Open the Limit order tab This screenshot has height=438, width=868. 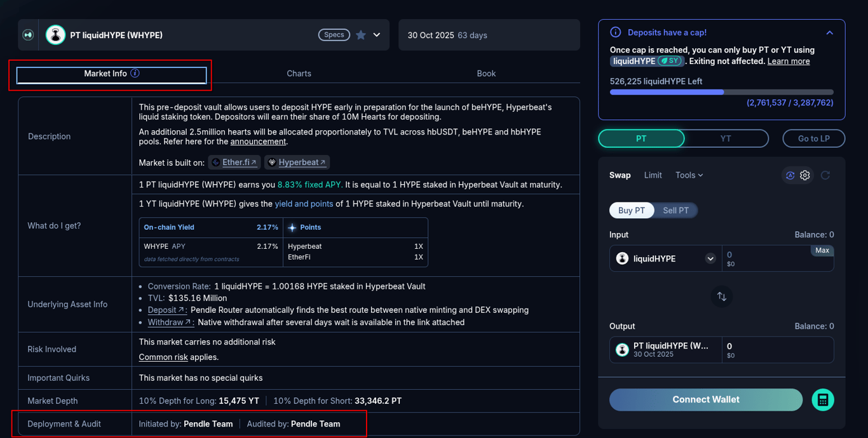coord(653,175)
